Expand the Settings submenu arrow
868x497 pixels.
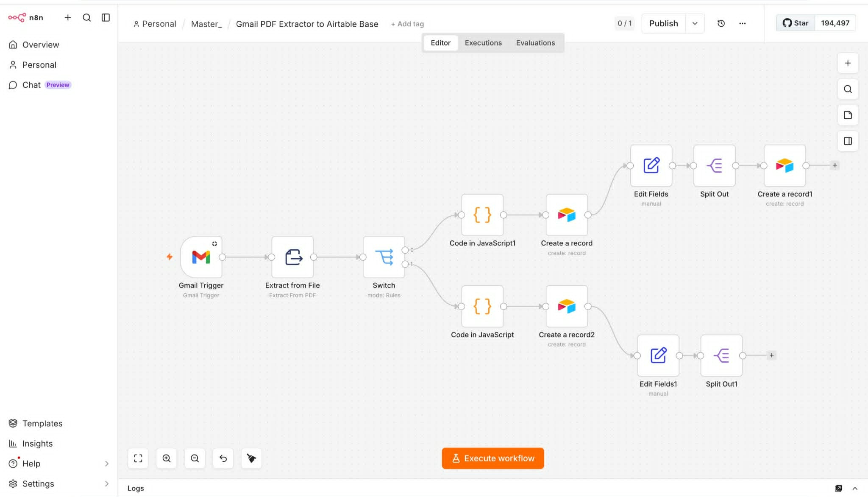[x=107, y=484]
